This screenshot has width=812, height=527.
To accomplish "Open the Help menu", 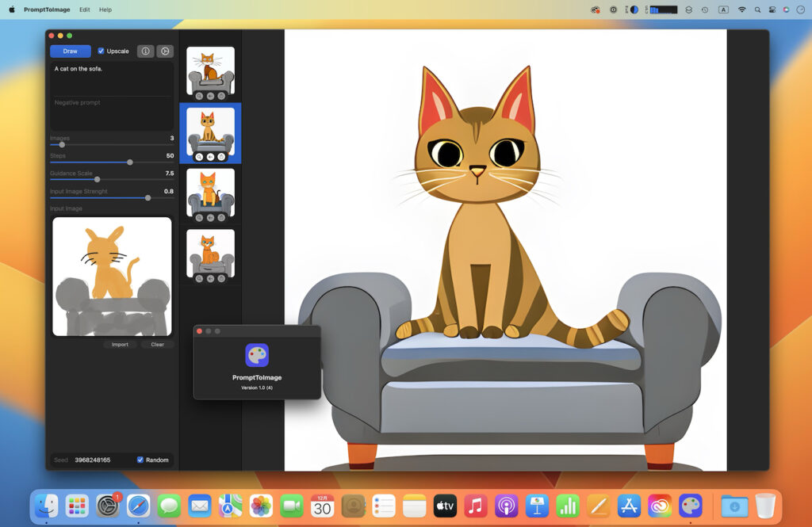I will (105, 10).
